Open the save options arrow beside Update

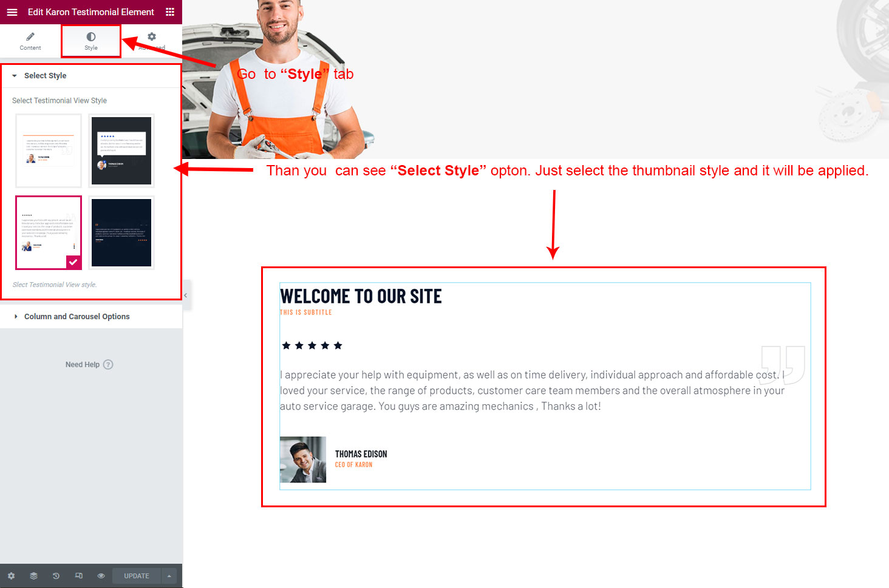tap(169, 576)
